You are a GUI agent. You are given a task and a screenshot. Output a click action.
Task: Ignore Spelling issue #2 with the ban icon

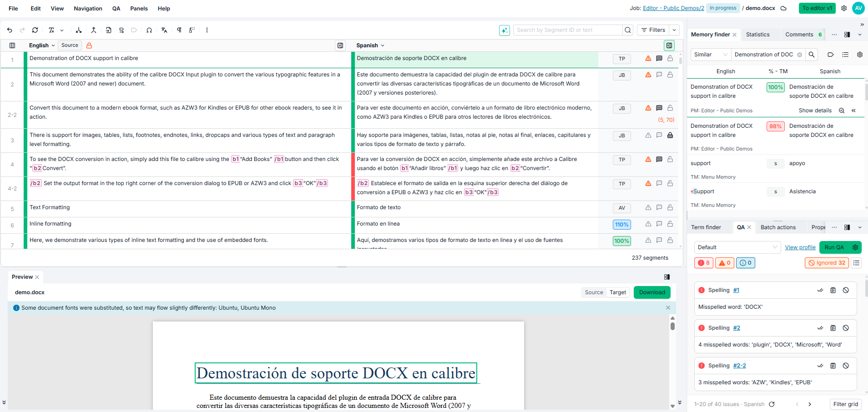pyautogui.click(x=846, y=328)
